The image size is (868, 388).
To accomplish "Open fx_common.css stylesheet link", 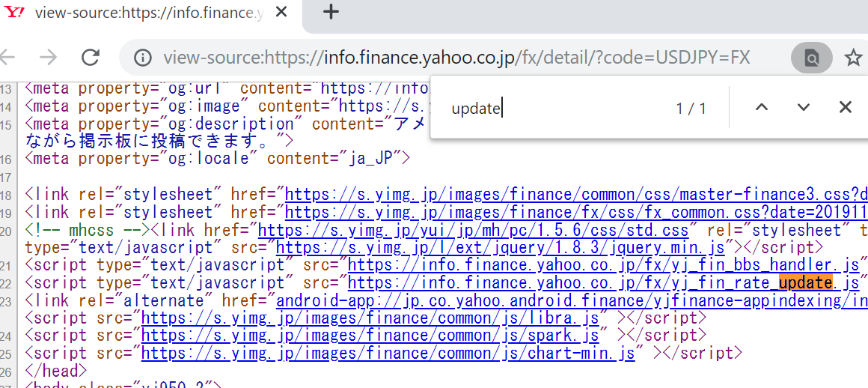I will pyautogui.click(x=576, y=212).
